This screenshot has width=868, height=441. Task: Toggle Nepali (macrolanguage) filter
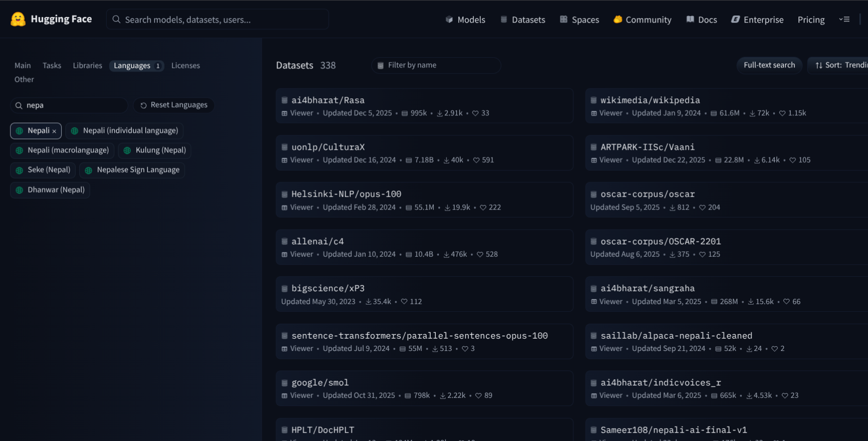[x=62, y=150]
